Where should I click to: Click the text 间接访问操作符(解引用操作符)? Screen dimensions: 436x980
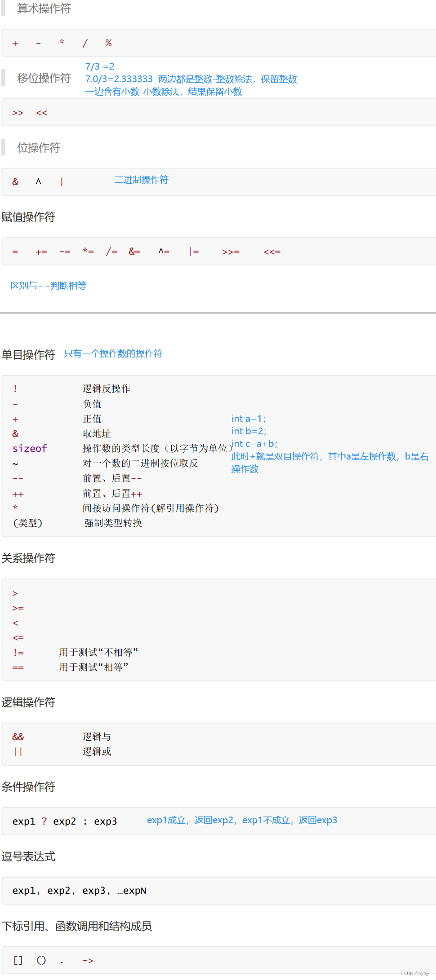(x=151, y=508)
